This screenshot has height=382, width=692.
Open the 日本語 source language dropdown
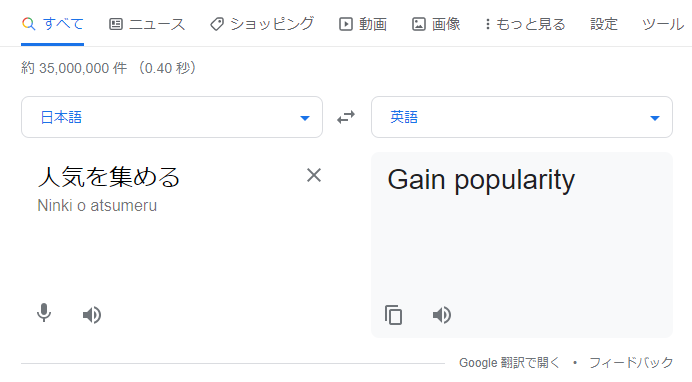(172, 117)
